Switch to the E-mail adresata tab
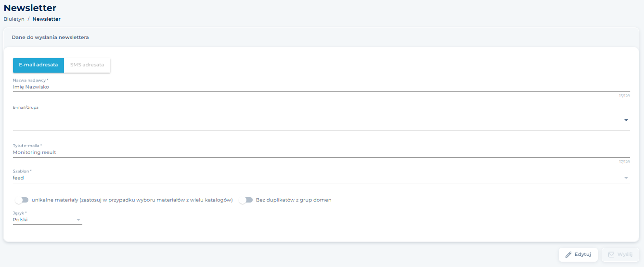Viewport: 644px width, 267px height. (x=39, y=65)
